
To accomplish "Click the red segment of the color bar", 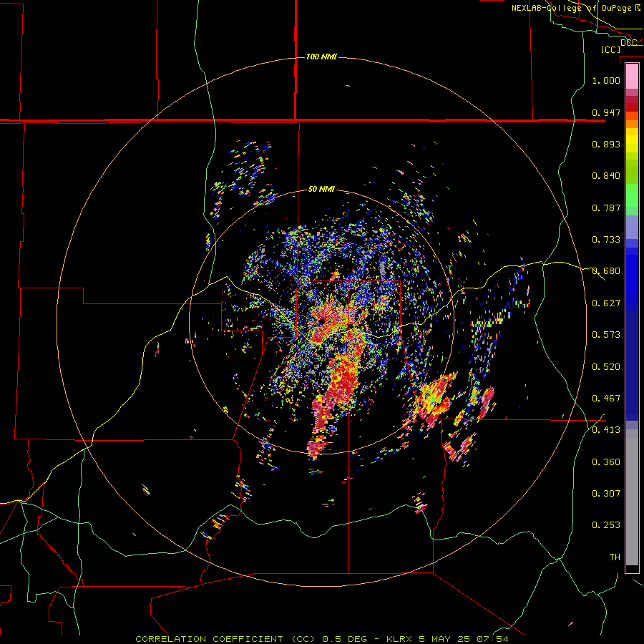I will [632, 107].
